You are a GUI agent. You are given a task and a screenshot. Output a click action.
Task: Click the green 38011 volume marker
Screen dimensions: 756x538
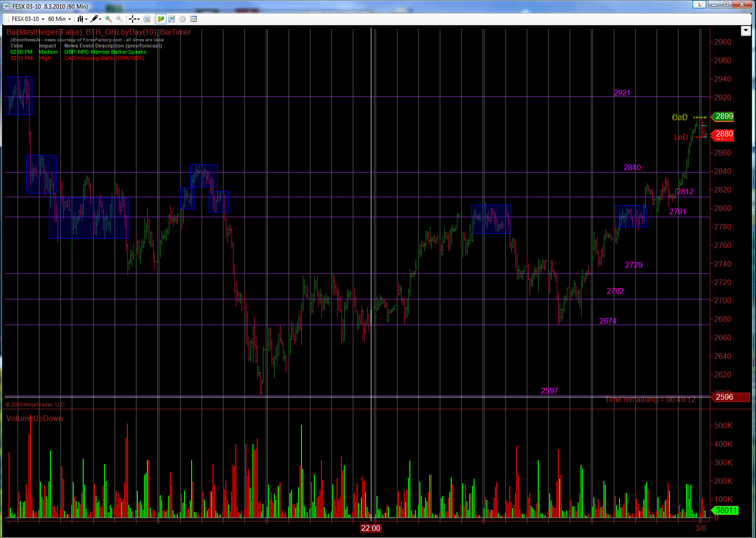coord(725,510)
